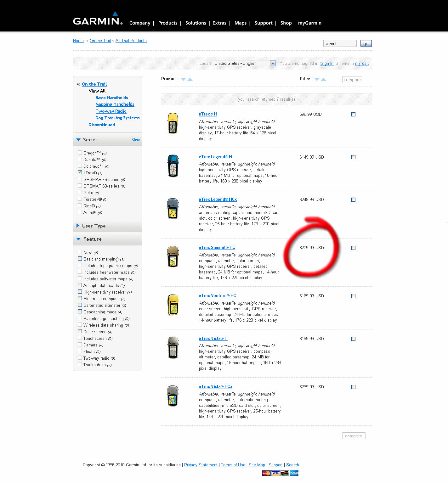This screenshot has height=483, width=448.
Task: Open the All Trail Products breadcrumb
Action: [x=131, y=41]
